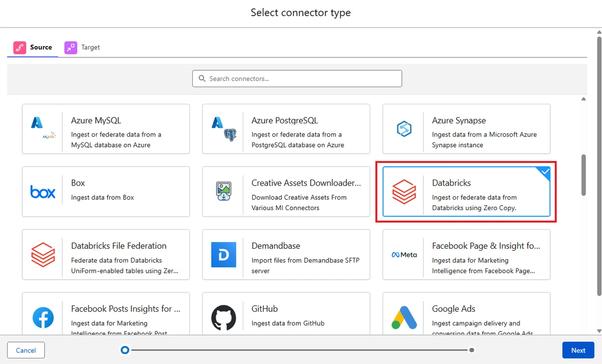
Task: Click 'Databricks using Zero Copy.' text
Action: pos(474,208)
